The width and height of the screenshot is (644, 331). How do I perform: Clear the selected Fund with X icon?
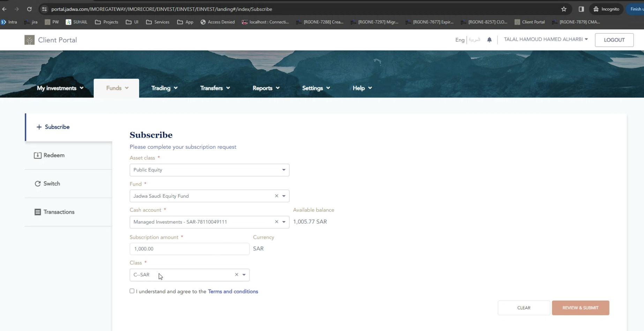click(277, 196)
